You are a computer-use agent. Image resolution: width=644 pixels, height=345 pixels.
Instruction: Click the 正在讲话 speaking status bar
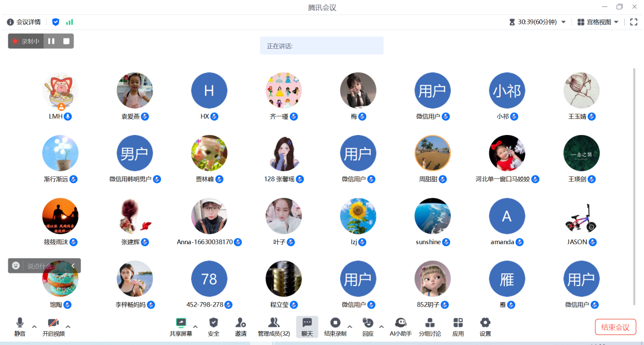(322, 46)
